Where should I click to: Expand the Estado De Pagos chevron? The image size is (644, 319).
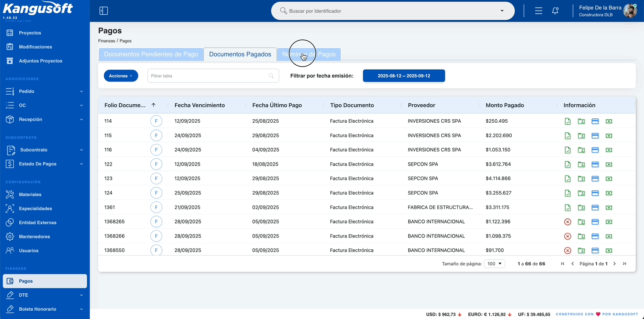click(x=81, y=164)
